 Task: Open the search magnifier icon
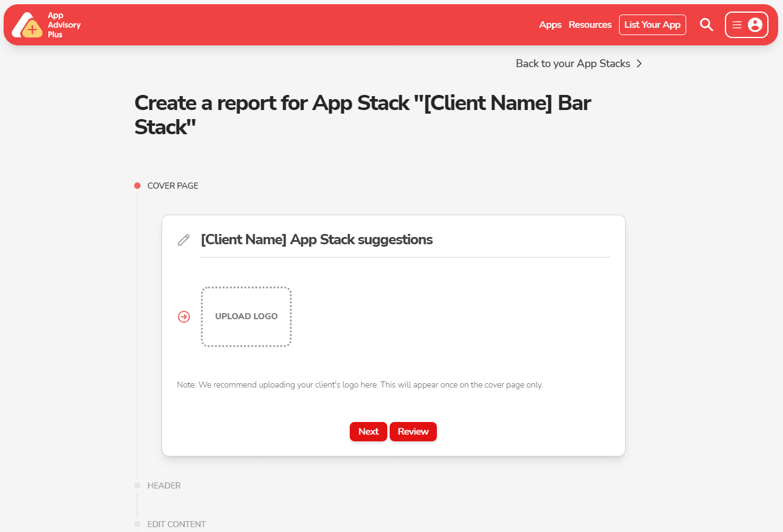pyautogui.click(x=706, y=25)
